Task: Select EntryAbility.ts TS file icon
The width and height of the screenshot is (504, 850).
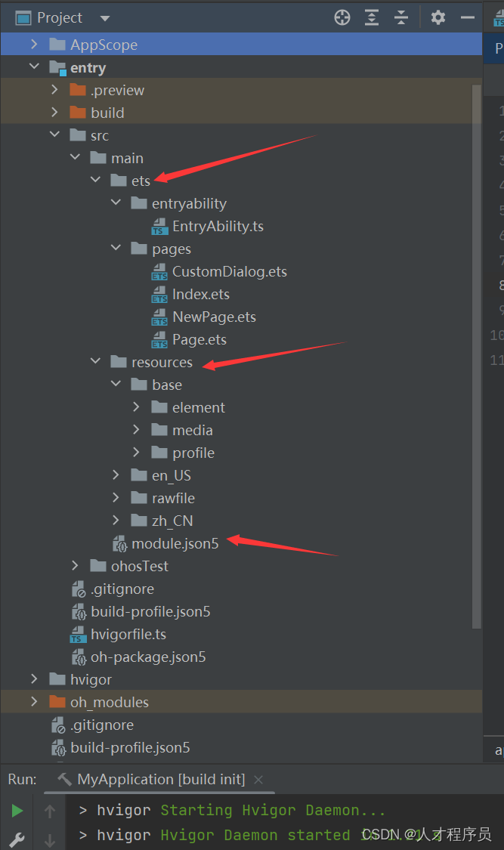Action: 159,226
